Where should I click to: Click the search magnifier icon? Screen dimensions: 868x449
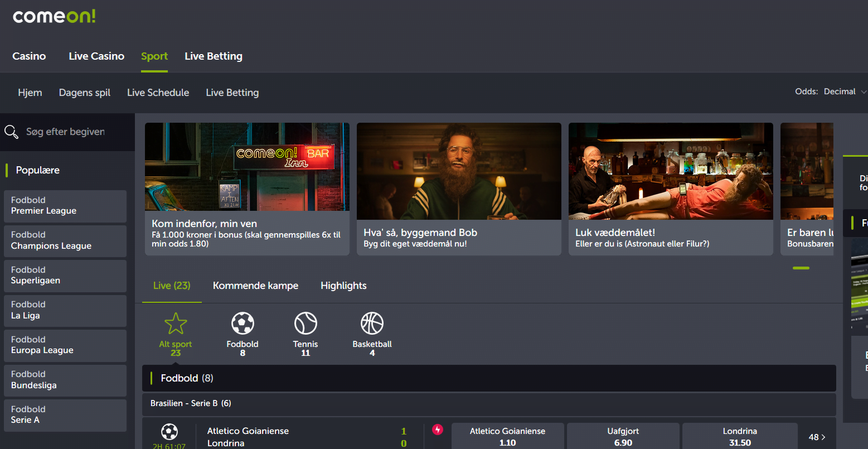pos(11,132)
